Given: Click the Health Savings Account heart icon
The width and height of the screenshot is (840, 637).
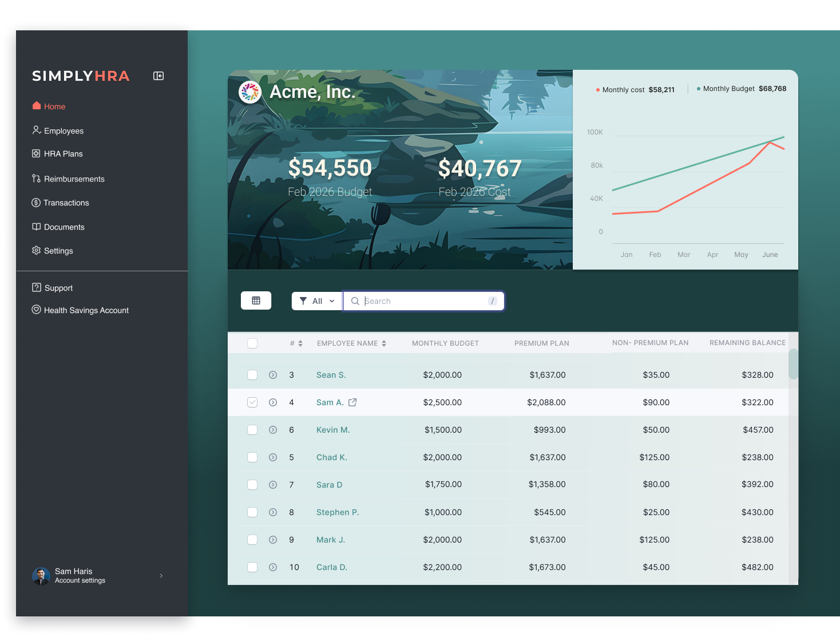Looking at the screenshot, I should [x=36, y=310].
